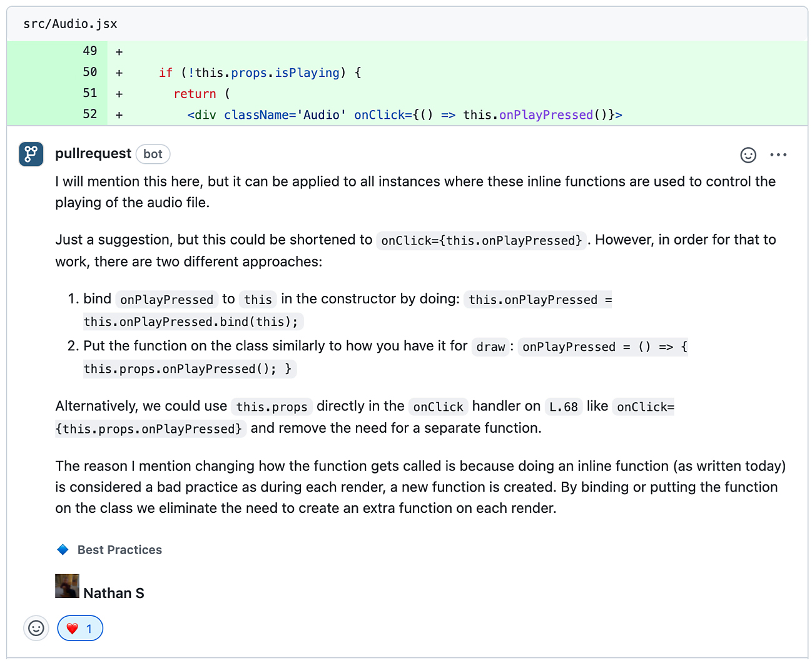812x663 pixels.
Task: Click the onClick={this.onPlayPressed} code snippet
Action: point(481,241)
